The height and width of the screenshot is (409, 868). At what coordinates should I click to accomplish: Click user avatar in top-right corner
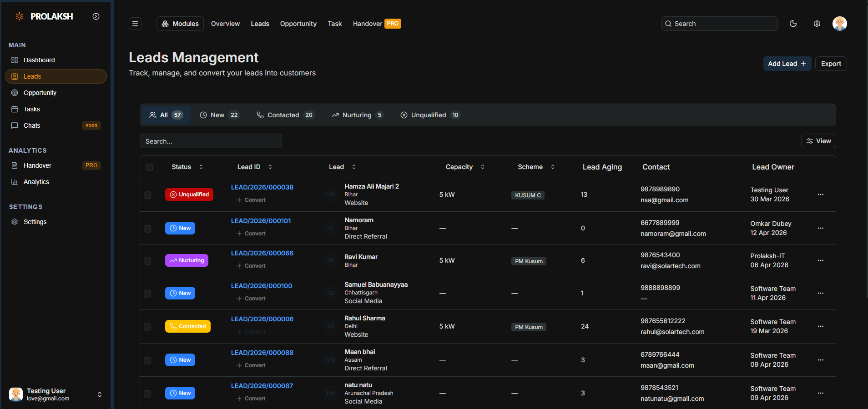[839, 24]
